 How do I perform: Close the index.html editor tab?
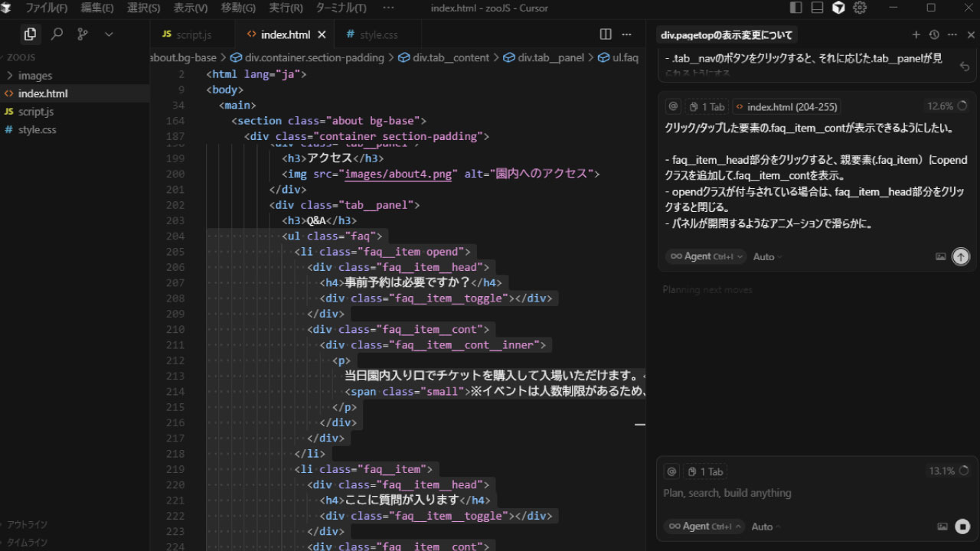click(322, 34)
